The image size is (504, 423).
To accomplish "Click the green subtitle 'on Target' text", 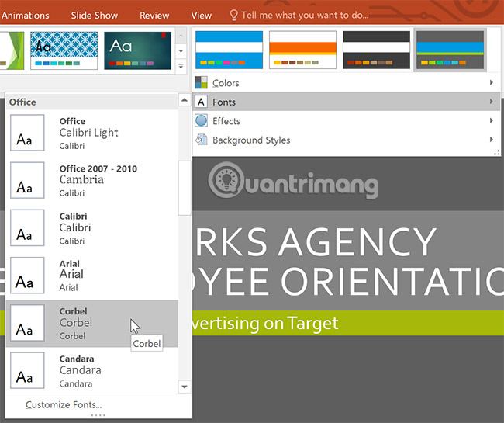I will click(x=301, y=324).
